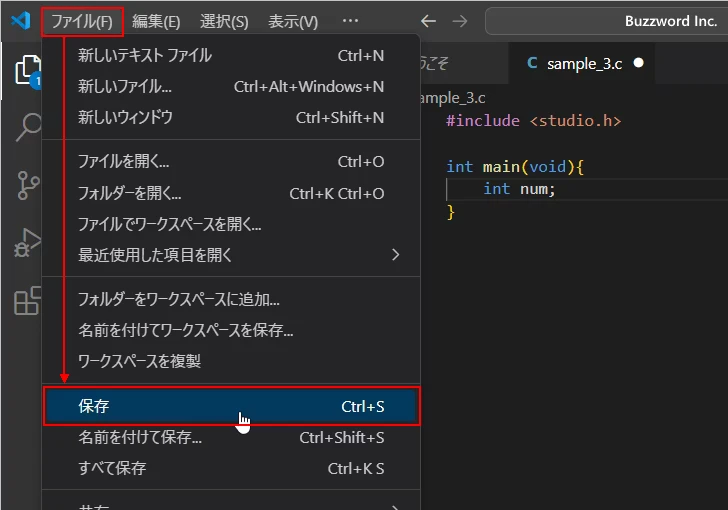The width and height of the screenshot is (728, 510).
Task: Click the #include <studio.h> code line
Action: pyautogui.click(x=533, y=121)
